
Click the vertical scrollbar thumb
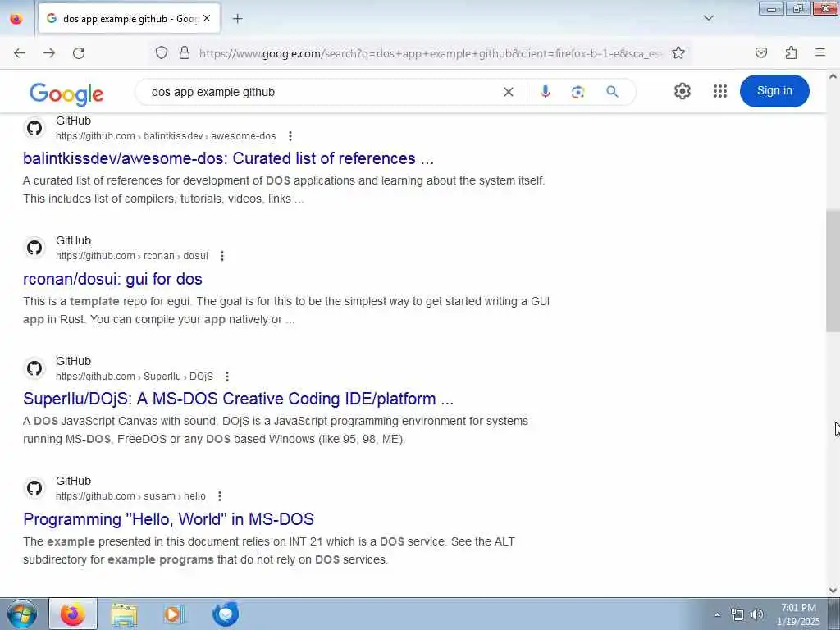tap(833, 271)
